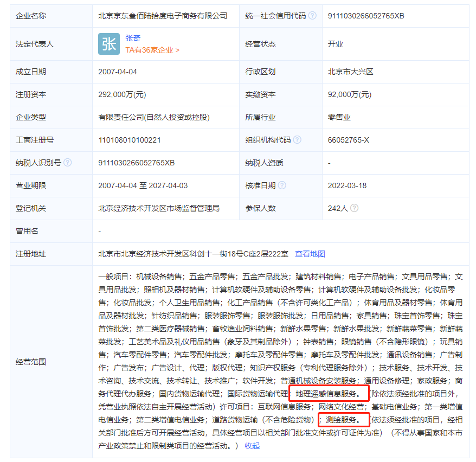Screen dimensions: 476x462
Task: Collapse business scope with 收起
Action: pyautogui.click(x=252, y=446)
